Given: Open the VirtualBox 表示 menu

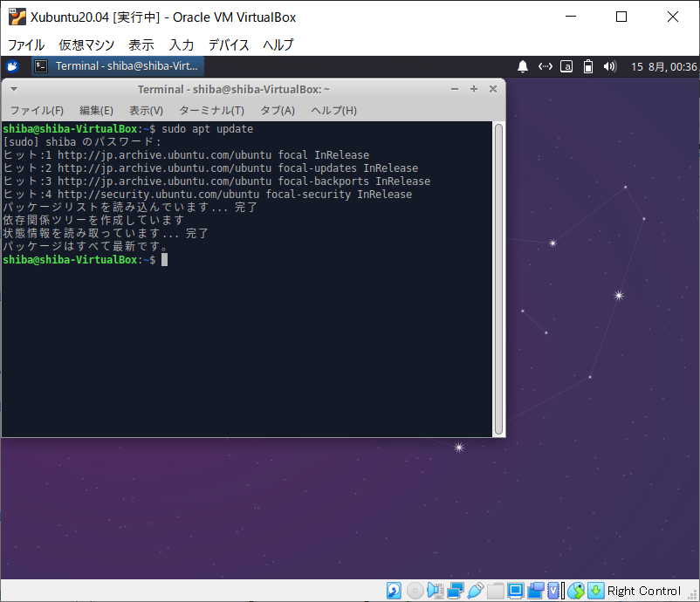Looking at the screenshot, I should point(141,44).
